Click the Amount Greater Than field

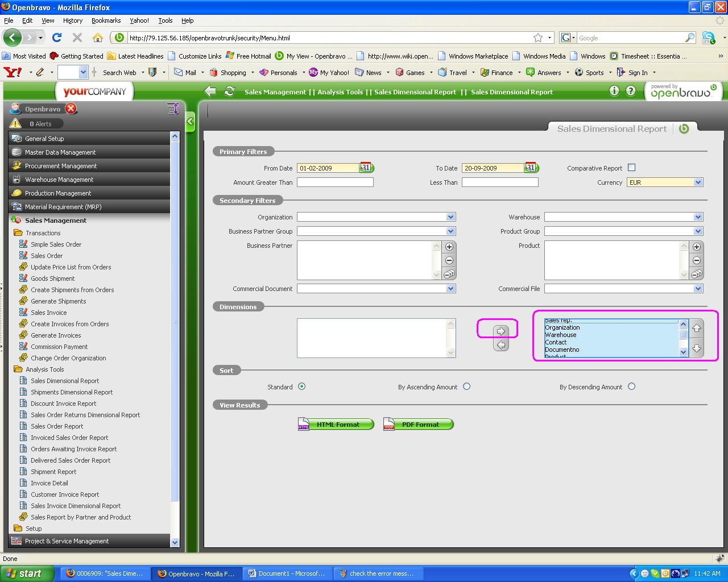pyautogui.click(x=335, y=182)
